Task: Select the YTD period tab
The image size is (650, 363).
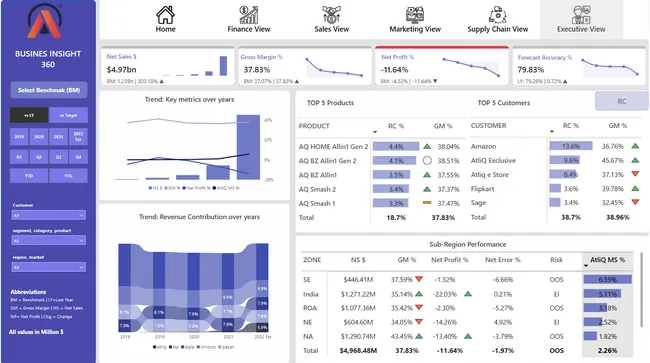Action: pos(29,176)
